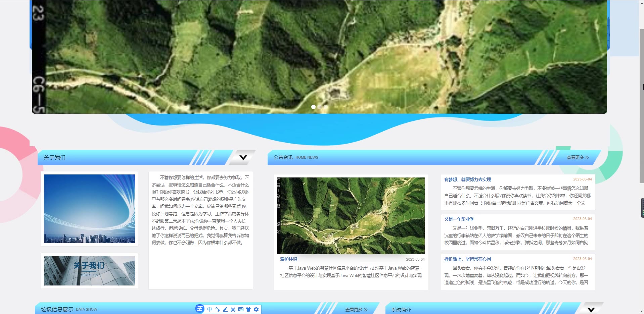This screenshot has height=314, width=644.
Task: Click the 垃圾信息展示 DATA SHOW heading
Action: 69,309
